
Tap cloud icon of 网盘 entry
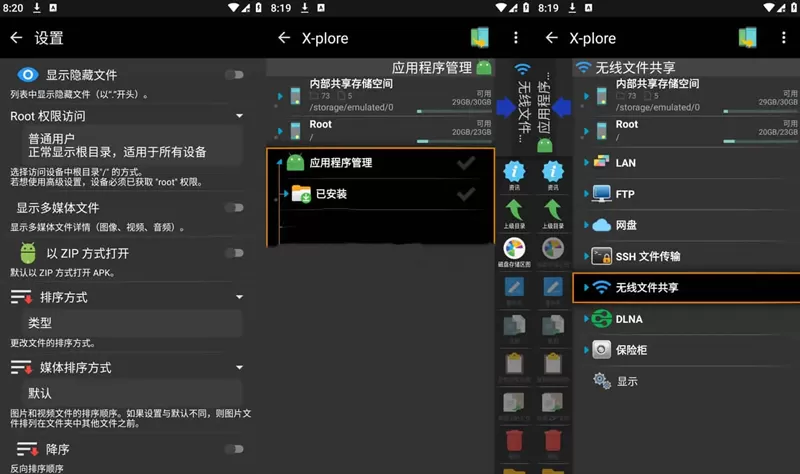click(x=602, y=225)
